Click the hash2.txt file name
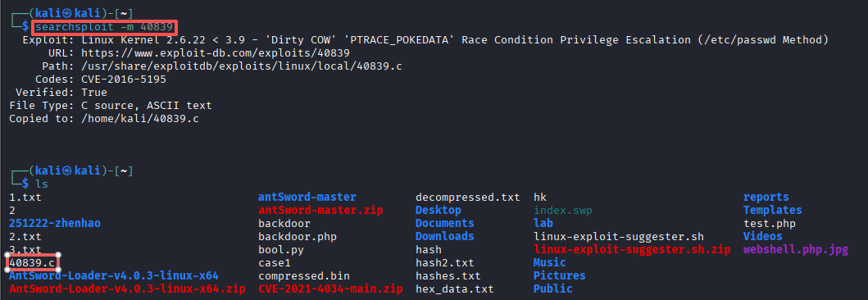Screen dimensions: 868x300 [x=445, y=262]
